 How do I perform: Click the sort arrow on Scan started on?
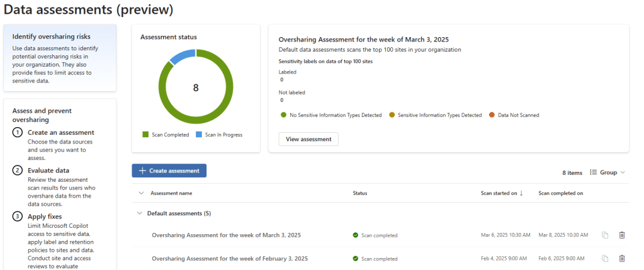(x=521, y=193)
